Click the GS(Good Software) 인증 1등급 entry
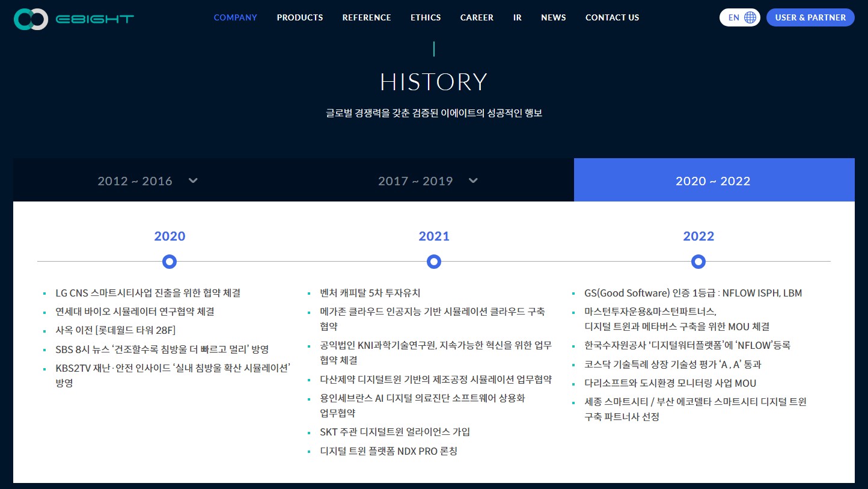Screen dimensions: 868x489 coord(693,293)
